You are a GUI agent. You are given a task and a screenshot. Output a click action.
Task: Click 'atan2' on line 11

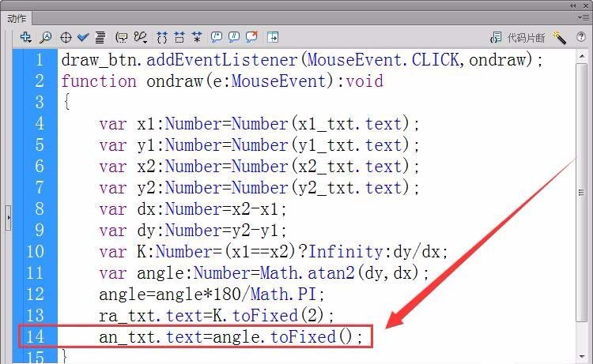331,273
